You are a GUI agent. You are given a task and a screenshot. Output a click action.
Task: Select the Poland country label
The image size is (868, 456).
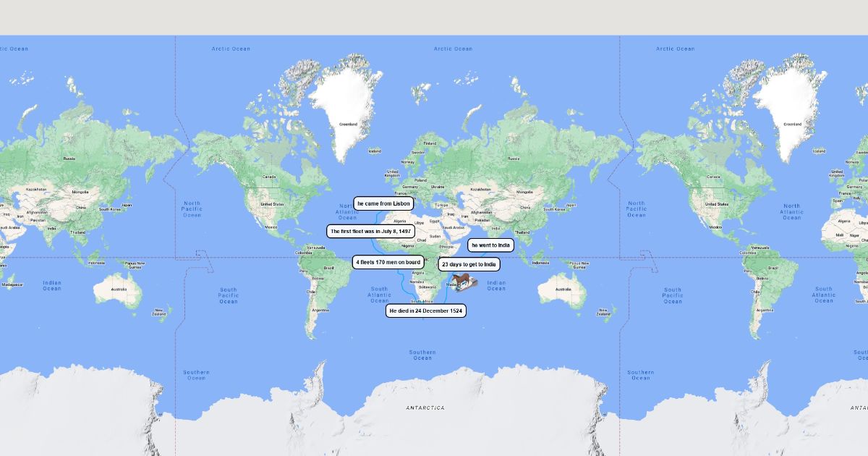point(420,180)
